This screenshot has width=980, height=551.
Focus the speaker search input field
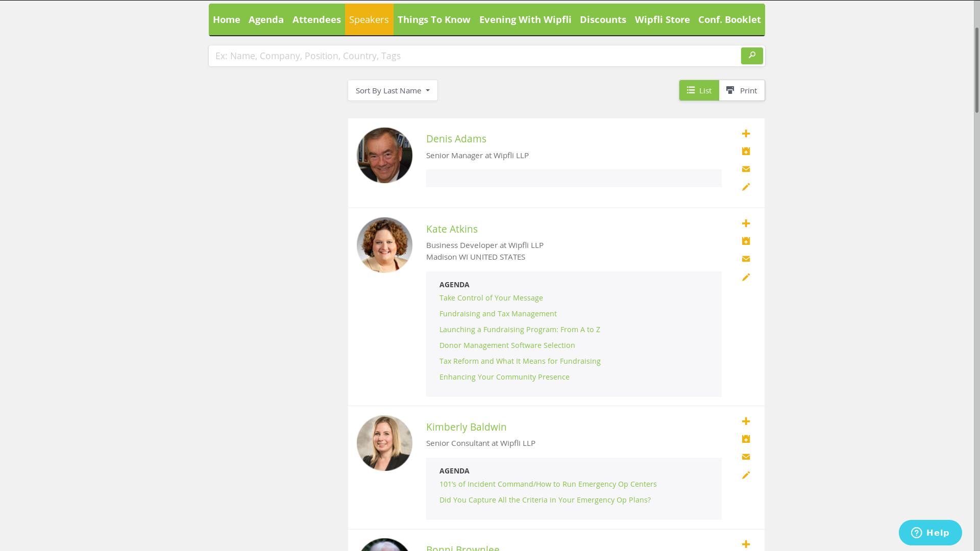(475, 56)
